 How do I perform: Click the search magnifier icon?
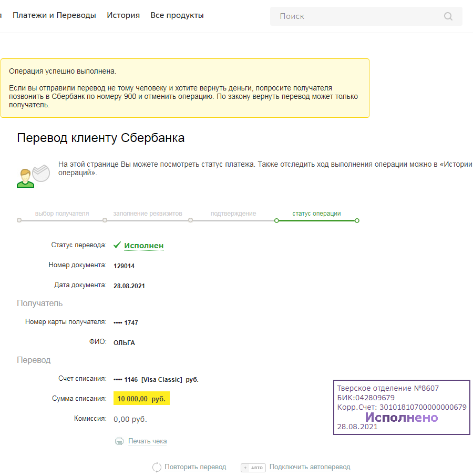pyautogui.click(x=448, y=16)
